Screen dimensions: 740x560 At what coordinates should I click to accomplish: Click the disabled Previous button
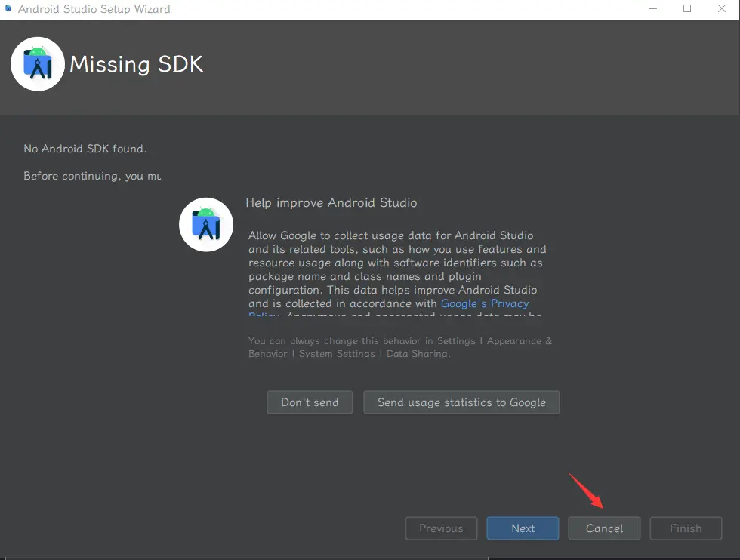441,528
